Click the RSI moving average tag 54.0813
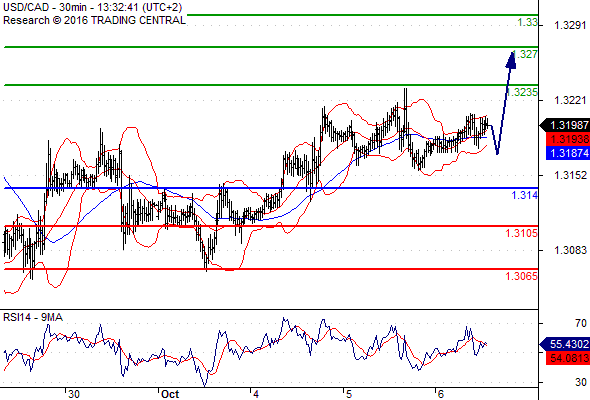The height and width of the screenshot is (400, 590). click(x=568, y=358)
